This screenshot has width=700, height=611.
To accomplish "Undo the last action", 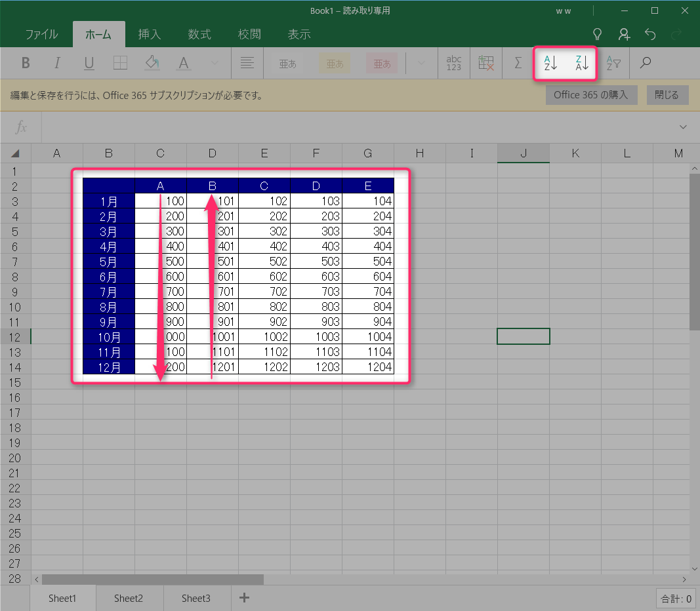I will coord(650,34).
